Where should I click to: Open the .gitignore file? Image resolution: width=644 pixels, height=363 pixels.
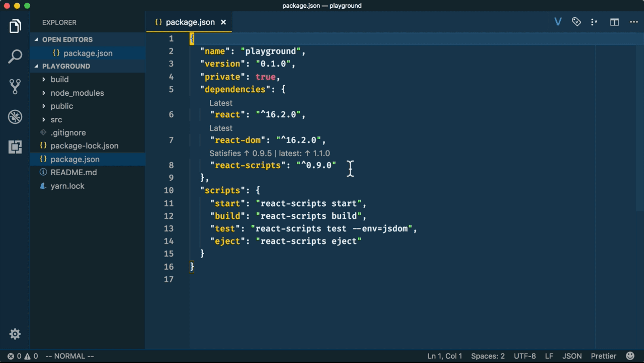coord(87,133)
